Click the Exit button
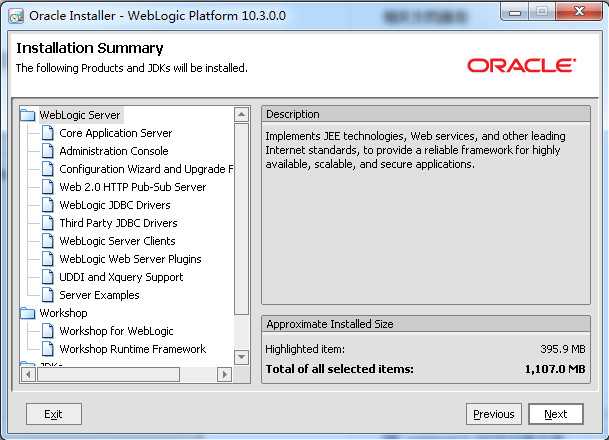Screen dimensions: 609x440 pyautogui.click(x=54, y=414)
